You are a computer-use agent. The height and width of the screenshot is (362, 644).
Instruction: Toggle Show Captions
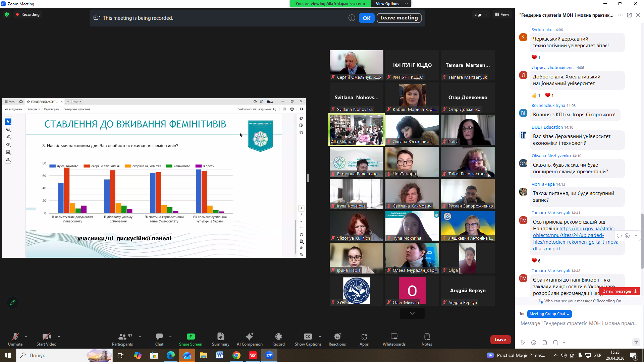point(308,339)
